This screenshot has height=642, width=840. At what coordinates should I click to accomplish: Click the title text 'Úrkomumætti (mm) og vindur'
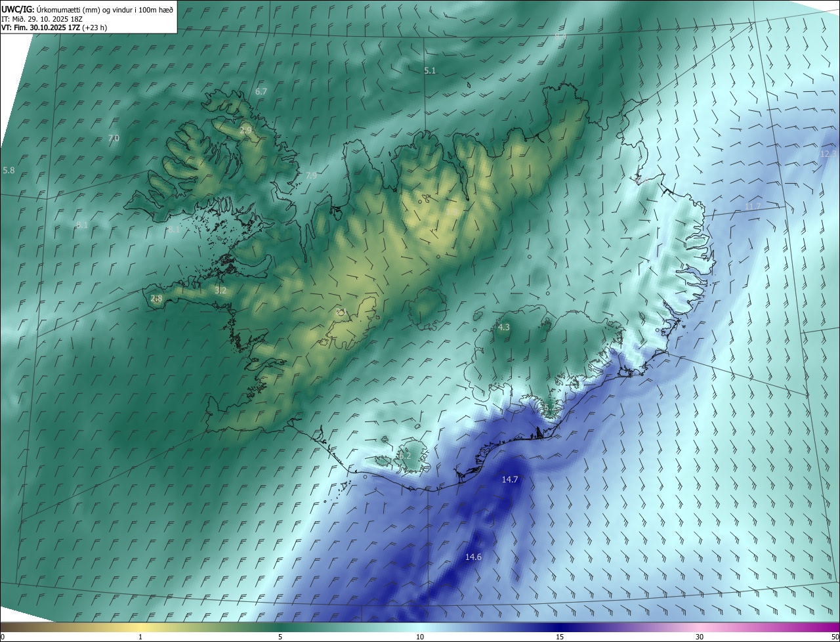pyautogui.click(x=84, y=9)
